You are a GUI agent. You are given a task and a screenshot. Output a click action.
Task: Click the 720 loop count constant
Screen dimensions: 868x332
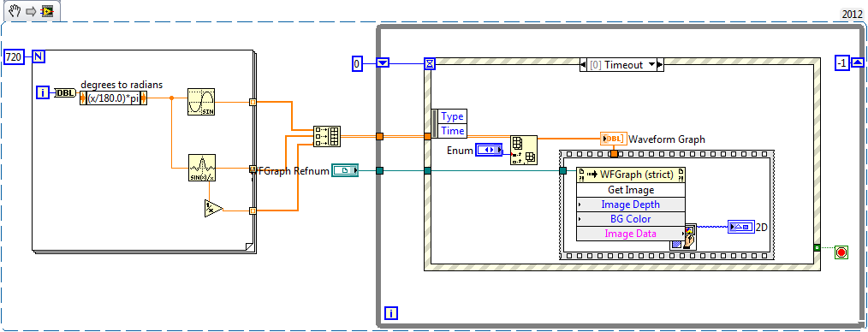[15, 56]
